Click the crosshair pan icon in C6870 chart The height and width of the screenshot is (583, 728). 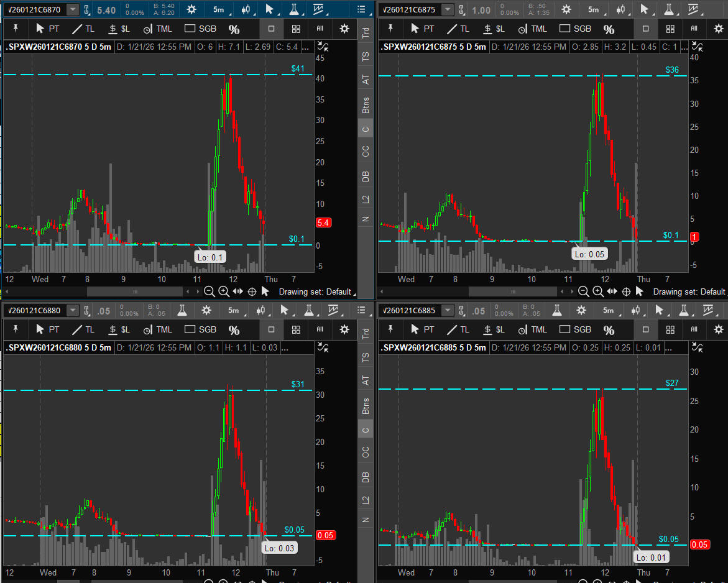pyautogui.click(x=252, y=291)
